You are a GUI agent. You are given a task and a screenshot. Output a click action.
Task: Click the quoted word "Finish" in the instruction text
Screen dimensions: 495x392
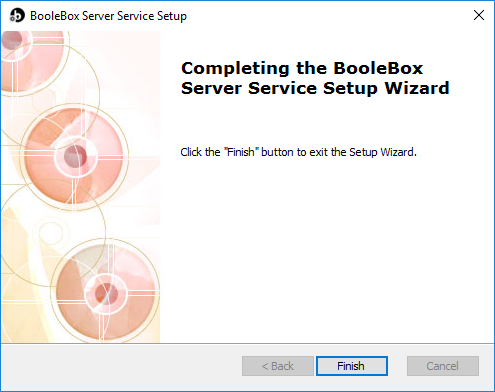pos(240,152)
